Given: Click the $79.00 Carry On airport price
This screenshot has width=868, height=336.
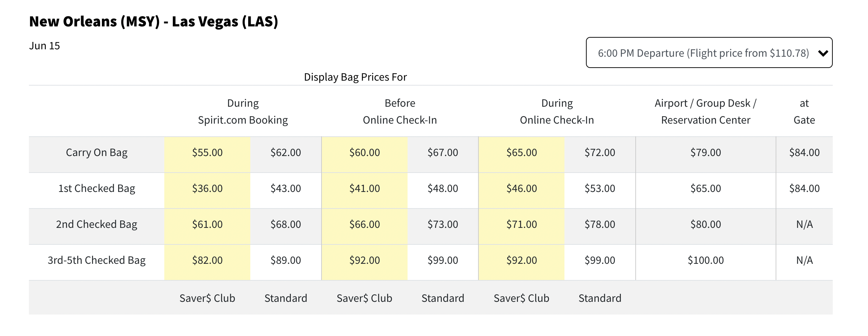Looking at the screenshot, I should pos(705,153).
